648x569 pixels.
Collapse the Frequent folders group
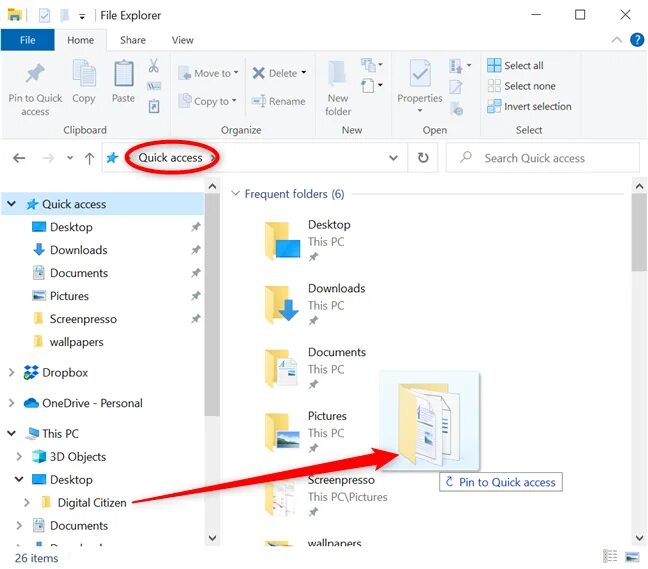point(235,193)
